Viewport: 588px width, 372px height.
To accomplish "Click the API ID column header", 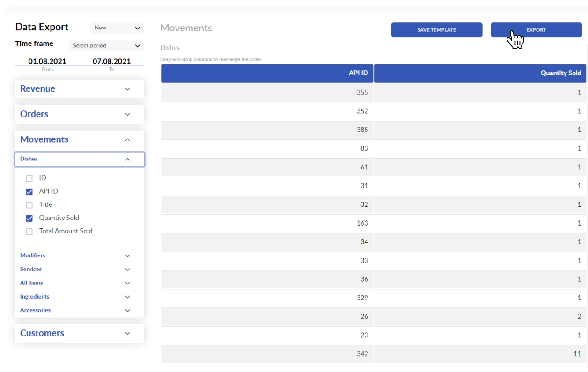I will [267, 73].
